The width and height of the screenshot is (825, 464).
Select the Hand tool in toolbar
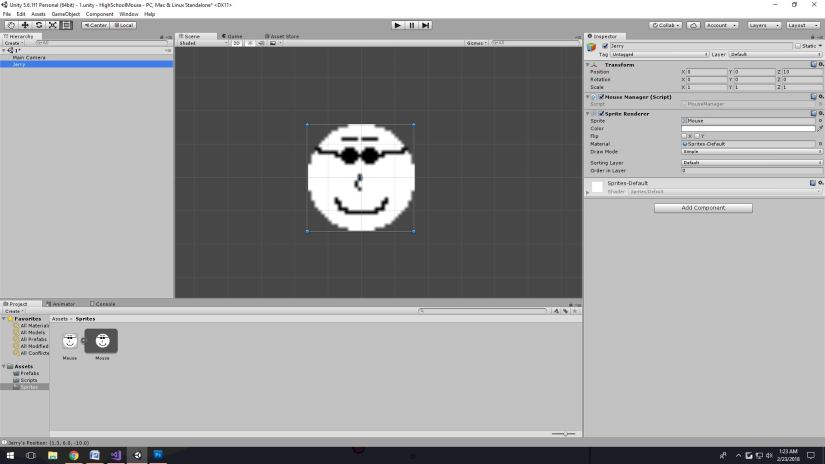point(10,25)
